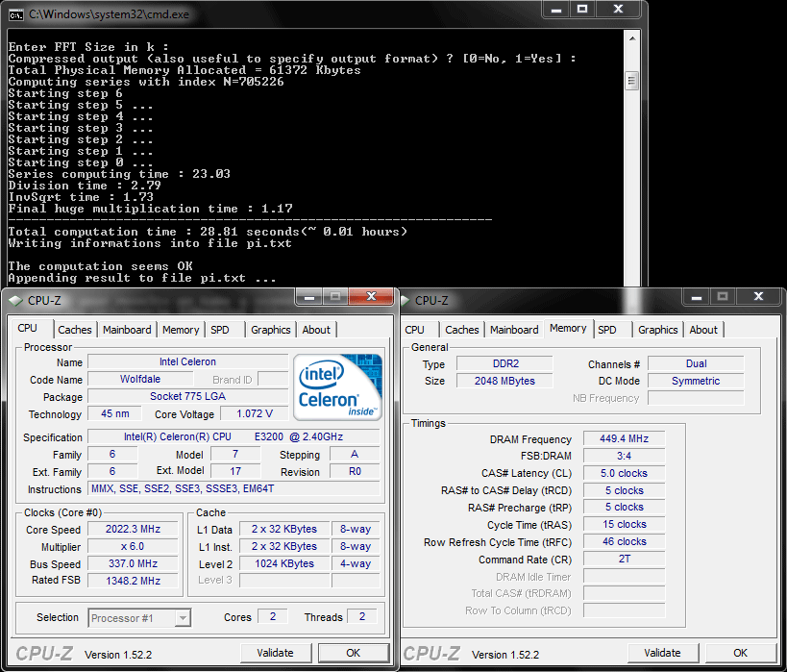
Task: Click the 46 clocks tRFC value
Action: pos(625,541)
